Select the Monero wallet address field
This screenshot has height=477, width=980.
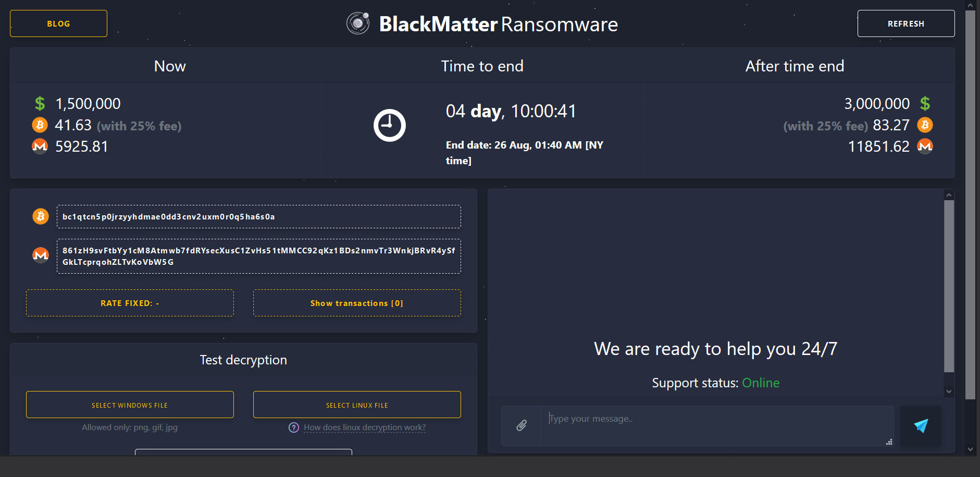259,256
